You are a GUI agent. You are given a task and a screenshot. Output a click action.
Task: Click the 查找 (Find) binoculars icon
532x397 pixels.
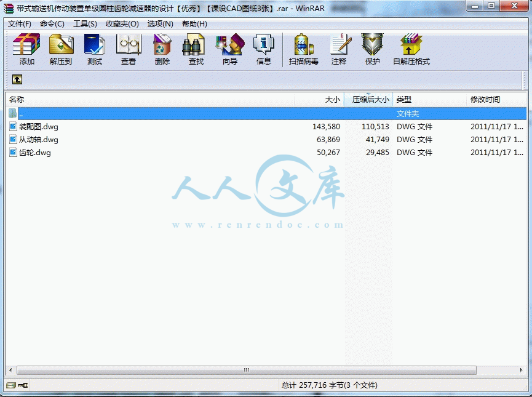(193, 44)
